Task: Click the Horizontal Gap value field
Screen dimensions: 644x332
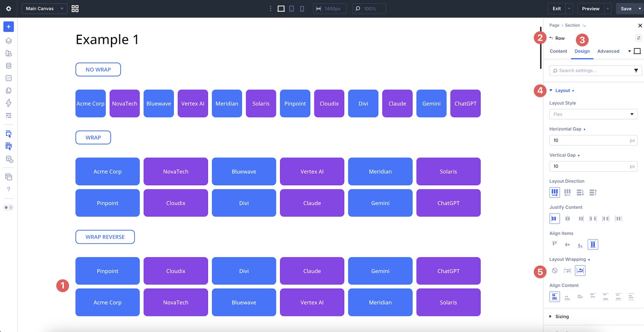Action: pos(593,140)
